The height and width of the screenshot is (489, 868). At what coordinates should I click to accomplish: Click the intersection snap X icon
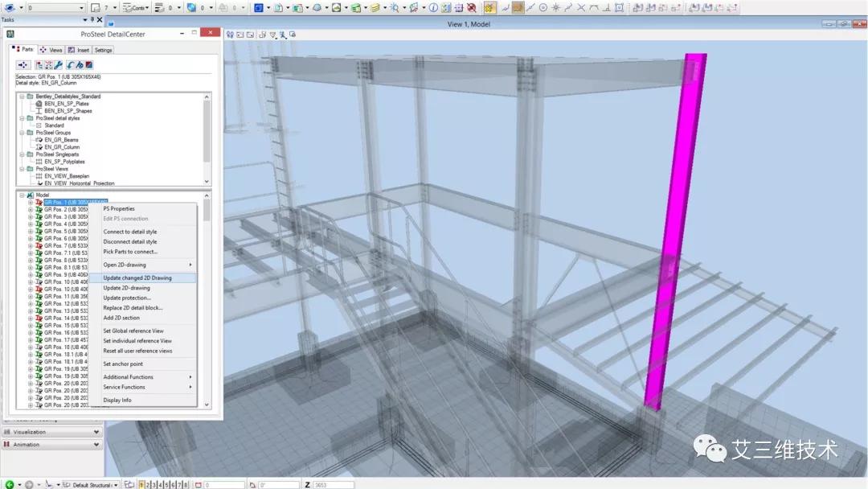[x=581, y=8]
